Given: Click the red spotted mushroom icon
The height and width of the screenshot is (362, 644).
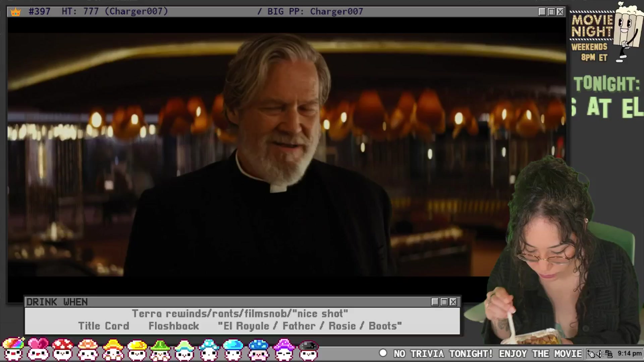Looking at the screenshot, I should (63, 349).
